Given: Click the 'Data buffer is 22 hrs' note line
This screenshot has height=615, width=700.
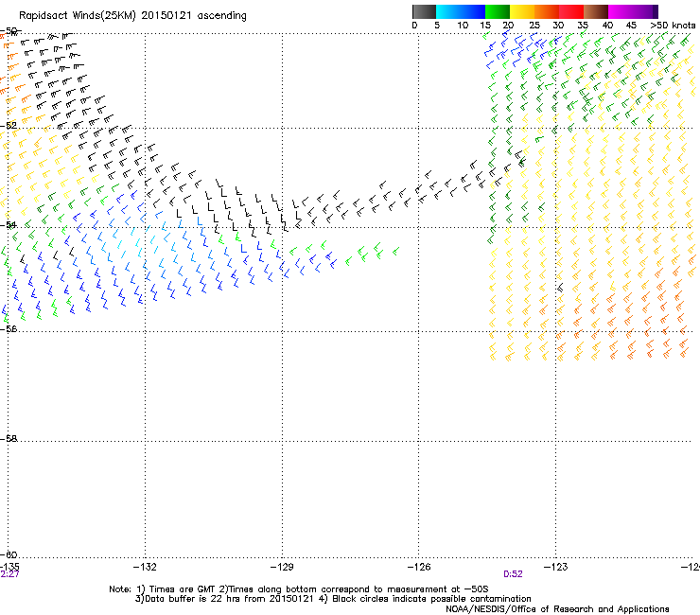Looking at the screenshot, I should tap(333, 599).
